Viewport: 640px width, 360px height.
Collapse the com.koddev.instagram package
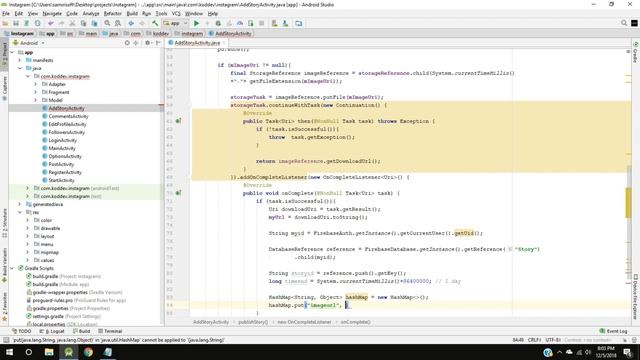(x=28, y=76)
